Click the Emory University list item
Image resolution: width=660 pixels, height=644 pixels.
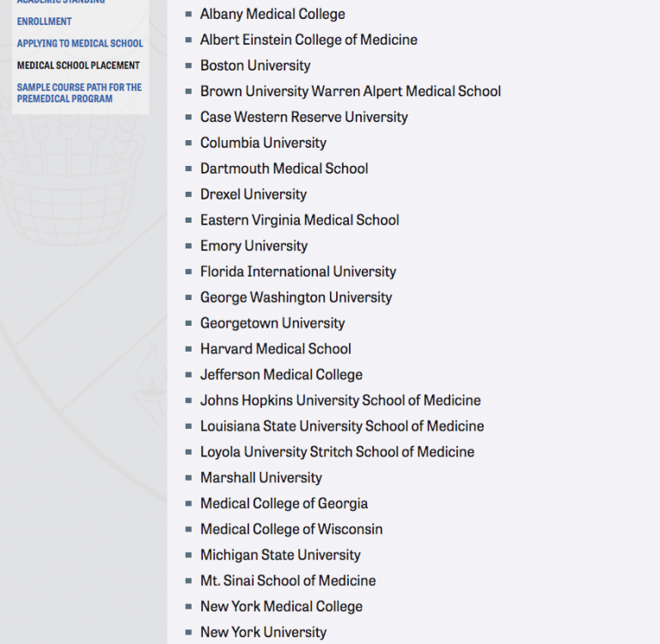coord(254,246)
